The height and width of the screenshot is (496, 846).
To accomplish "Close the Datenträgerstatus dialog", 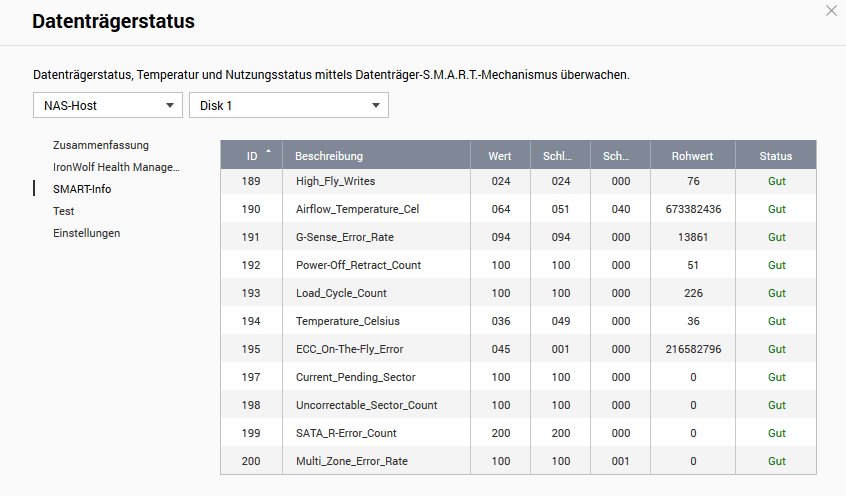I will 831,11.
